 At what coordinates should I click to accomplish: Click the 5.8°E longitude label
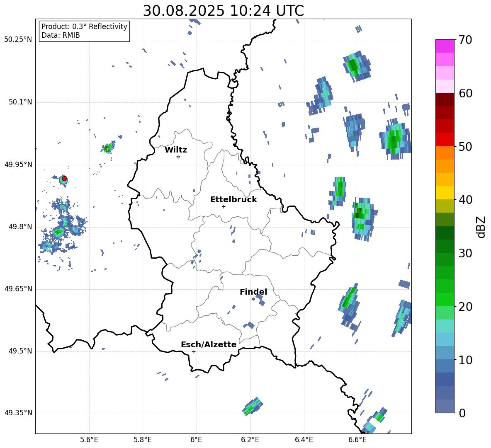pyautogui.click(x=143, y=440)
